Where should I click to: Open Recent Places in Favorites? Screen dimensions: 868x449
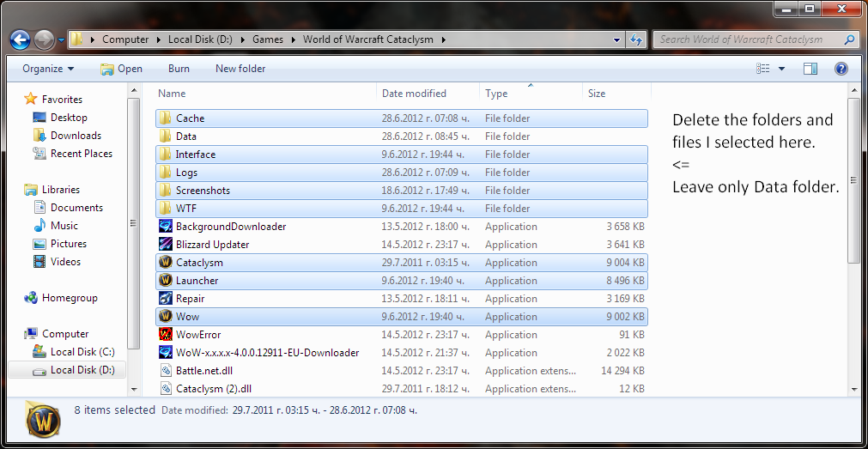coord(82,154)
